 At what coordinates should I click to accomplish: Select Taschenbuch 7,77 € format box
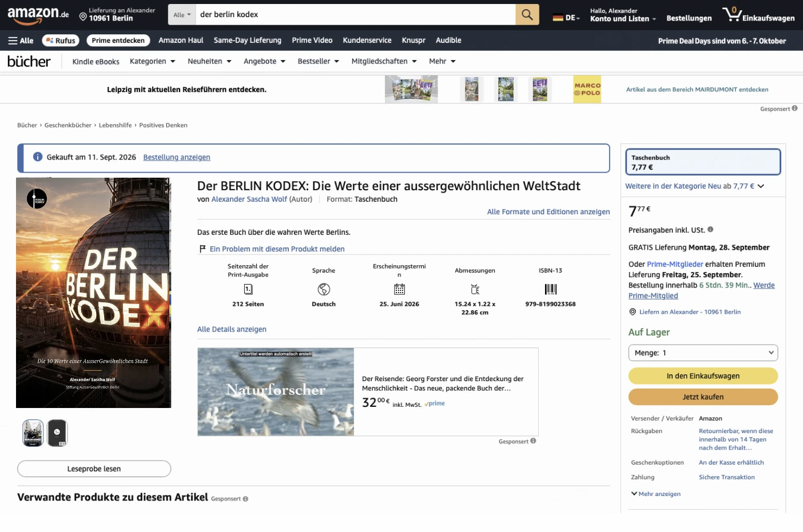coord(703,162)
